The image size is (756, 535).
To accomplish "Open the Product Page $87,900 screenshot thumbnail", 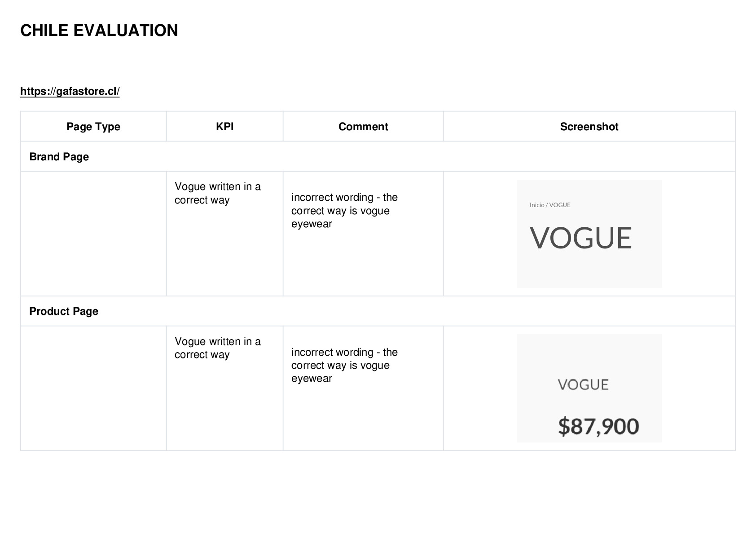I will pyautogui.click(x=589, y=388).
